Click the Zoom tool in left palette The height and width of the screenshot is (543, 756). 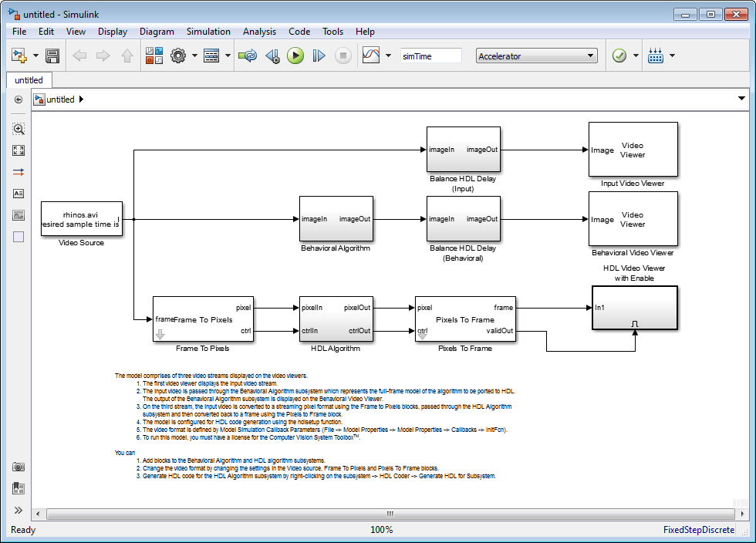click(19, 129)
